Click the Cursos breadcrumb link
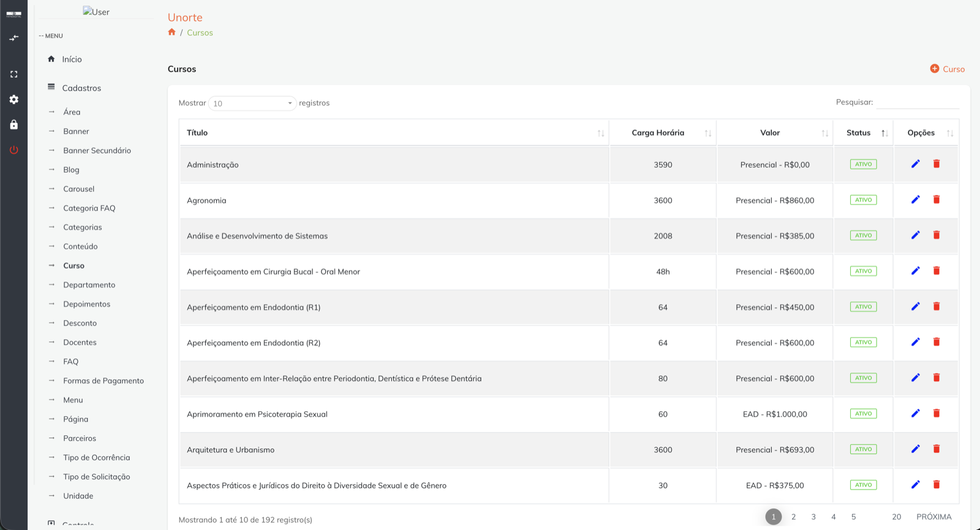980x530 pixels. (x=200, y=33)
